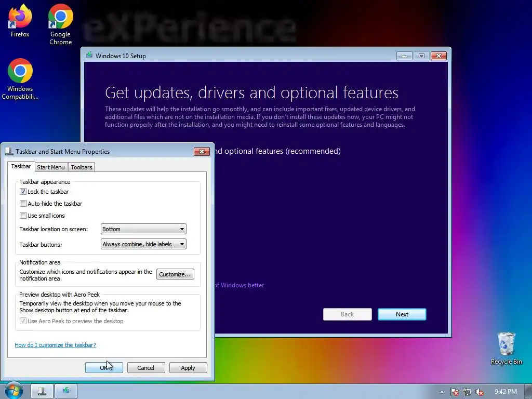Show hidden notification area icons
The image size is (532, 399).
coord(442,392)
